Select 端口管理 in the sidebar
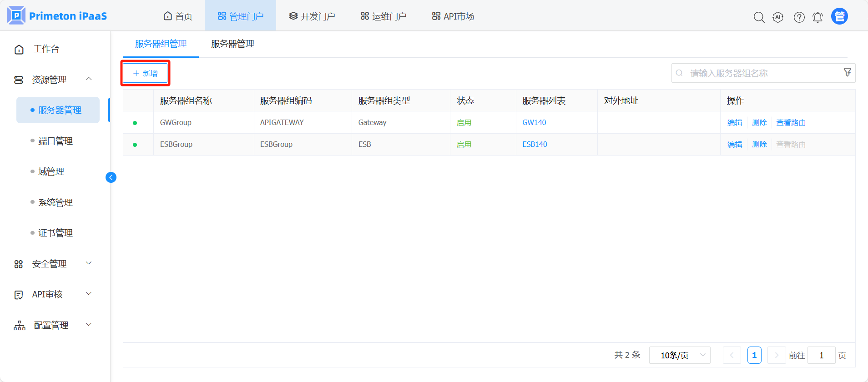Image resolution: width=868 pixels, height=382 pixels. point(56,141)
